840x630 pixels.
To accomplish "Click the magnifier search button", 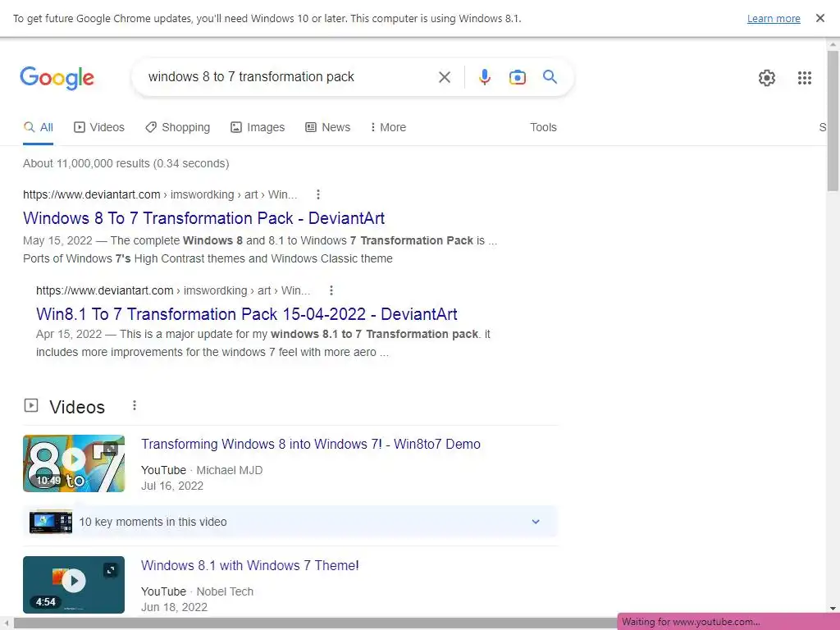I will coord(550,76).
